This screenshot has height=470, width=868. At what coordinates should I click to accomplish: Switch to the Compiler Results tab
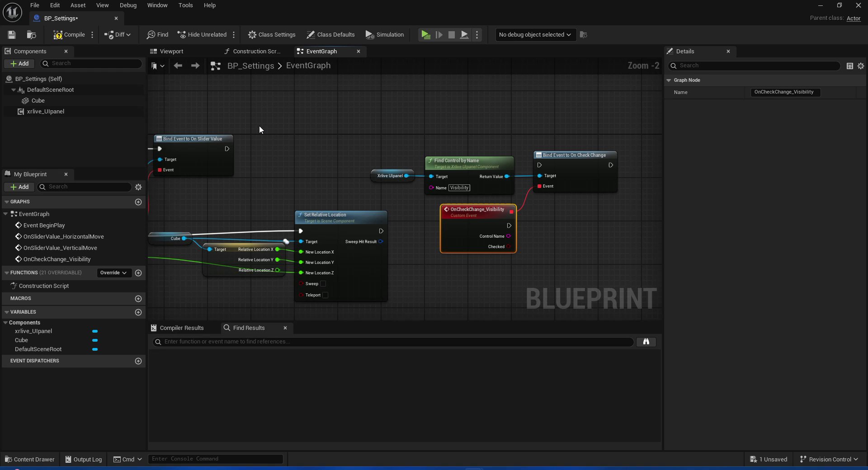tap(177, 328)
